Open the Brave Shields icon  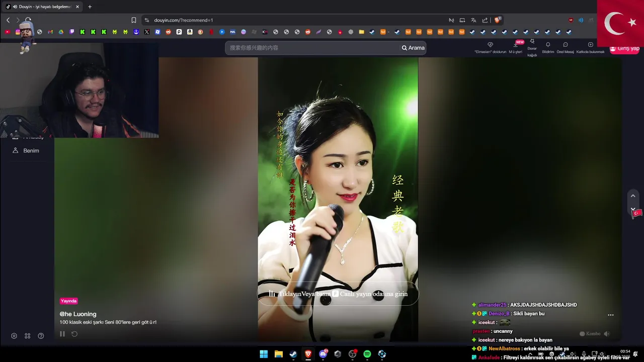[x=497, y=20]
